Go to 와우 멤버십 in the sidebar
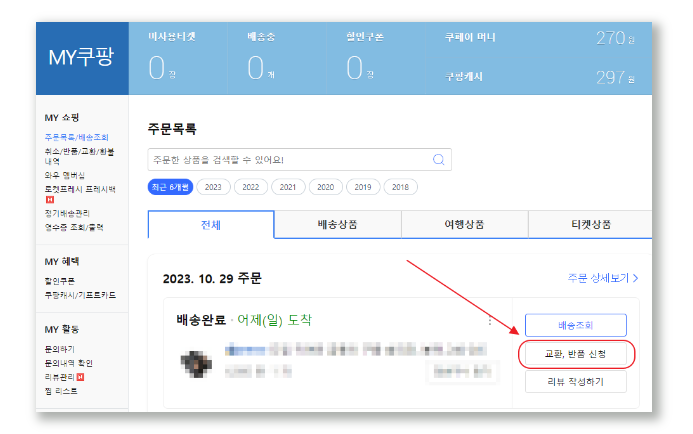The height and width of the screenshot is (434, 693). [65, 175]
